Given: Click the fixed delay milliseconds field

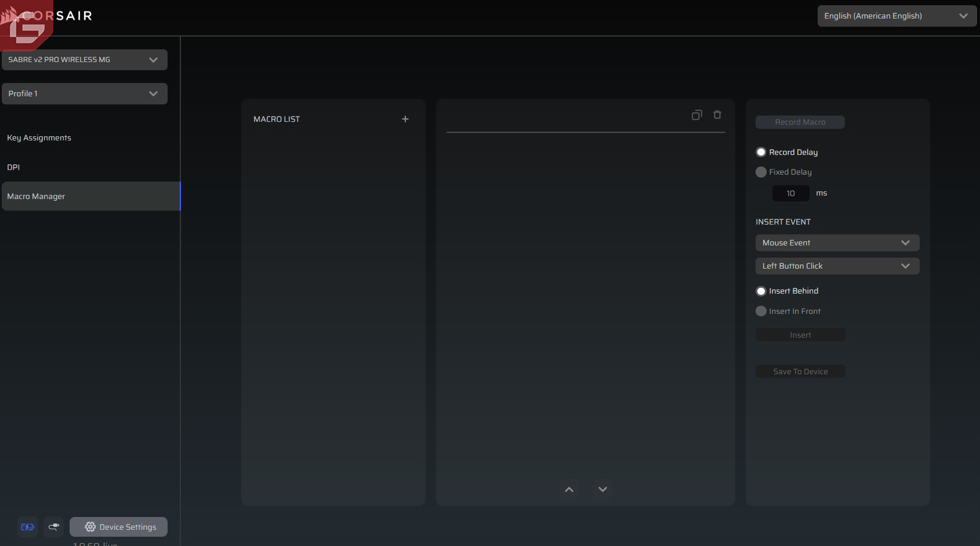Looking at the screenshot, I should (x=790, y=194).
